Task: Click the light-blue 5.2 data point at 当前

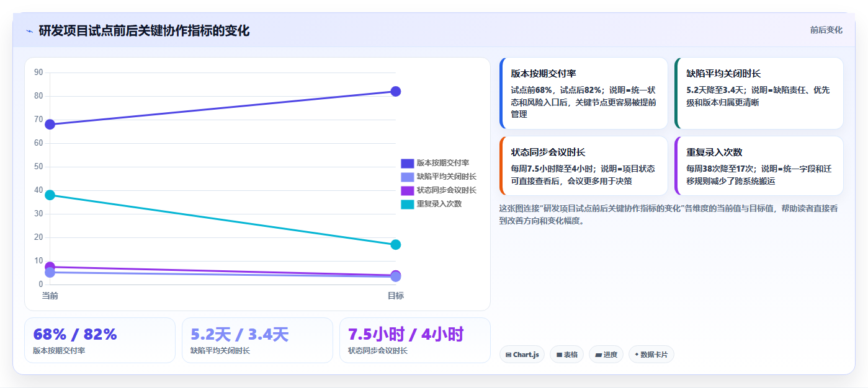Action: (x=50, y=273)
